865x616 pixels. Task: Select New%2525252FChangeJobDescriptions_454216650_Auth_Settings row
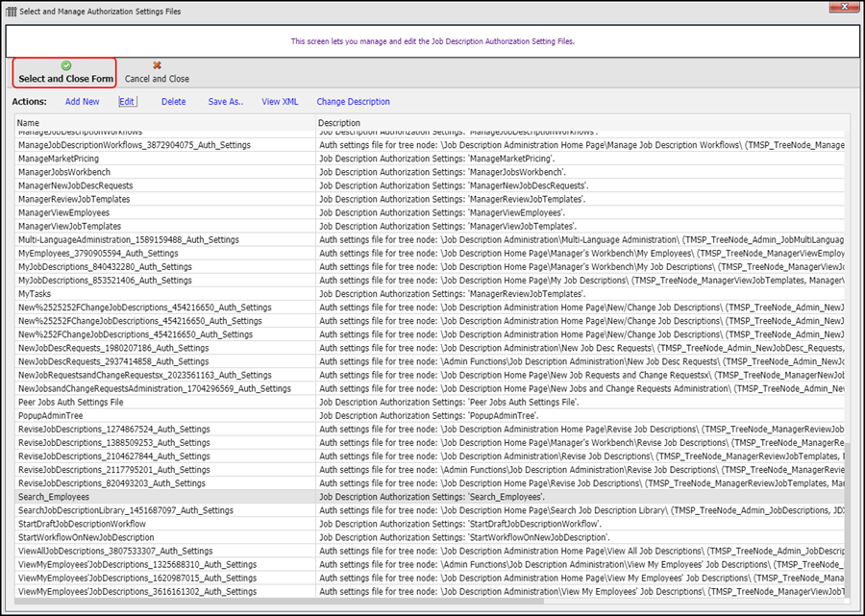430,308
